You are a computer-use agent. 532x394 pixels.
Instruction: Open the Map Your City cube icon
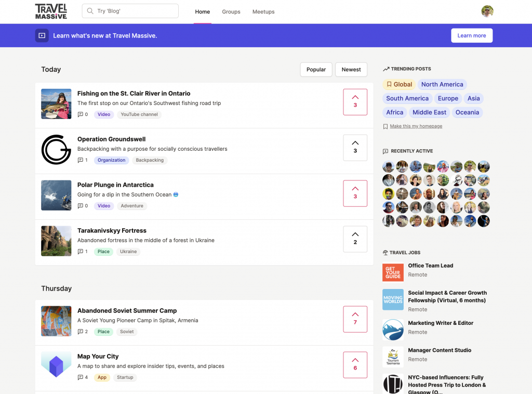click(x=56, y=365)
